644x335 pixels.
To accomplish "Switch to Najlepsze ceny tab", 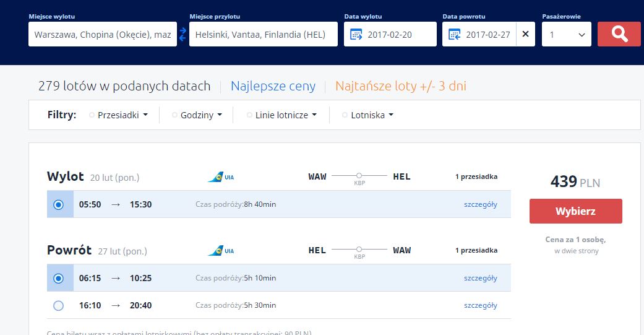I will coord(273,86).
